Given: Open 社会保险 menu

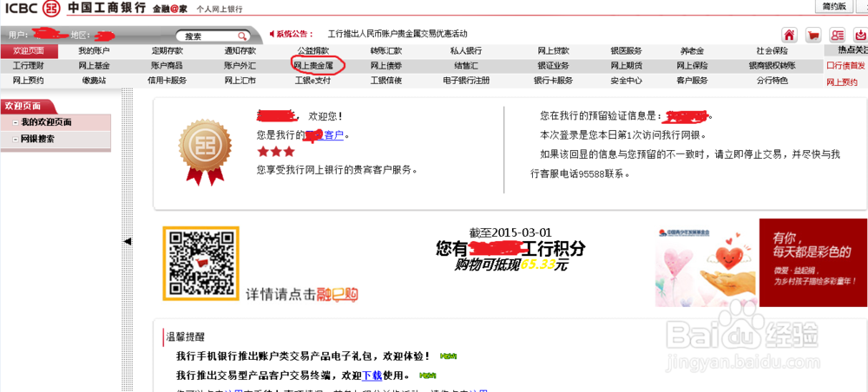Looking at the screenshot, I should [x=773, y=51].
